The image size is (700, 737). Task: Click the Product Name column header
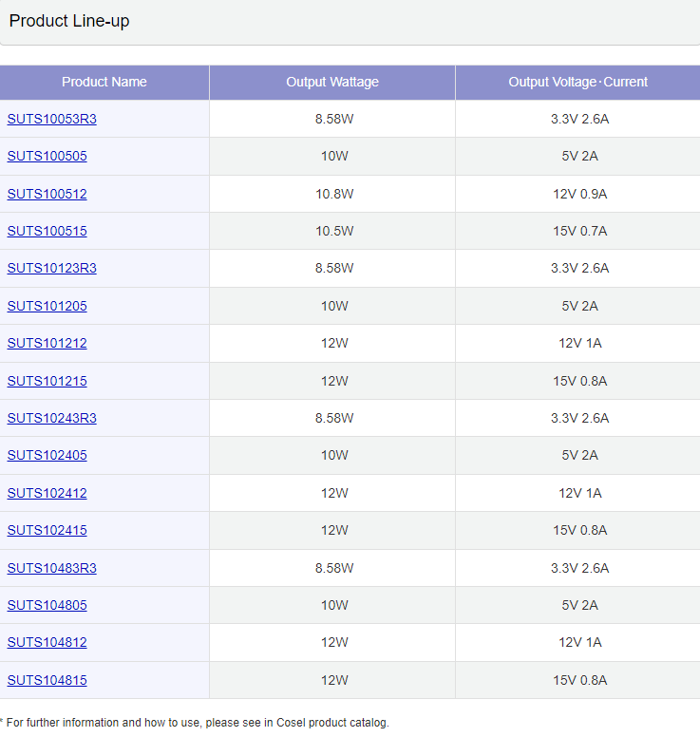[x=104, y=82]
